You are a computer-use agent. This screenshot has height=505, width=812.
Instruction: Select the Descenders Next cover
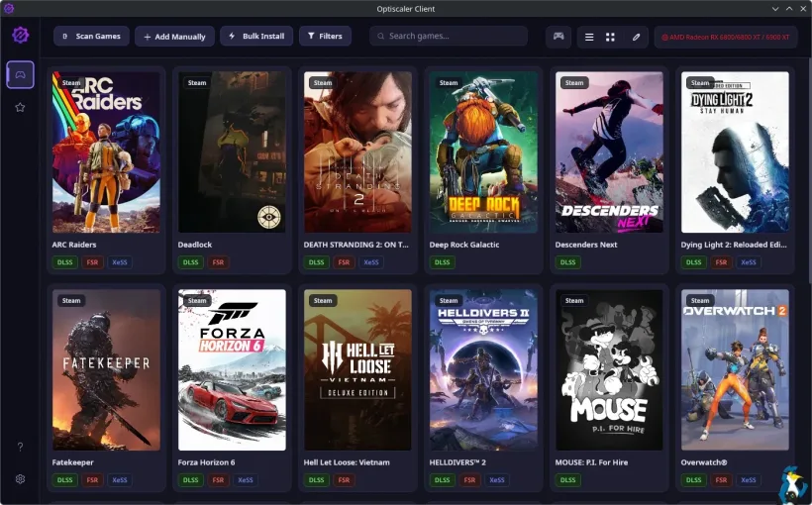point(609,151)
